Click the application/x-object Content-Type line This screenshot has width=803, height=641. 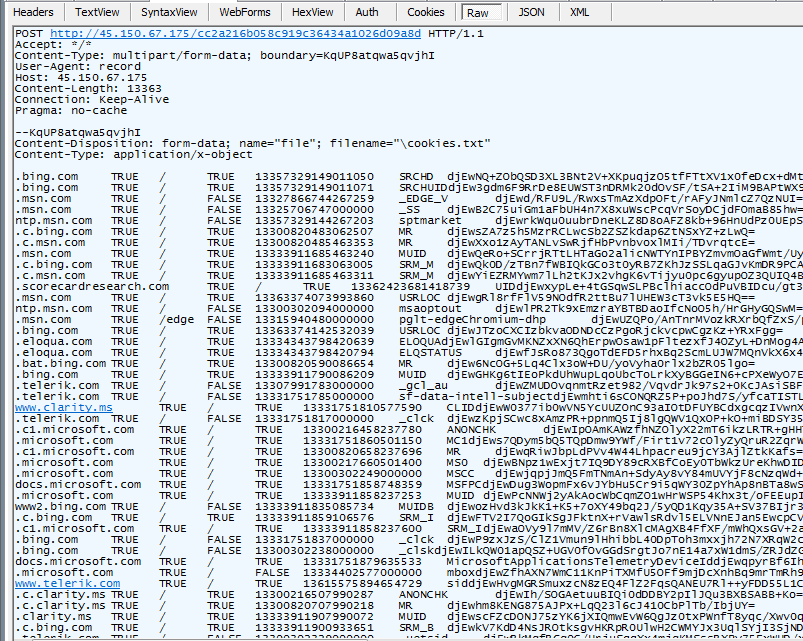click(x=134, y=155)
